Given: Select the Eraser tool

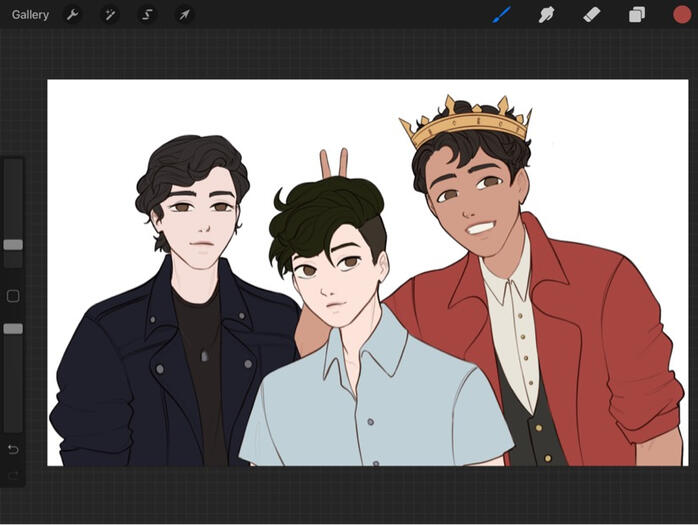Looking at the screenshot, I should point(591,15).
